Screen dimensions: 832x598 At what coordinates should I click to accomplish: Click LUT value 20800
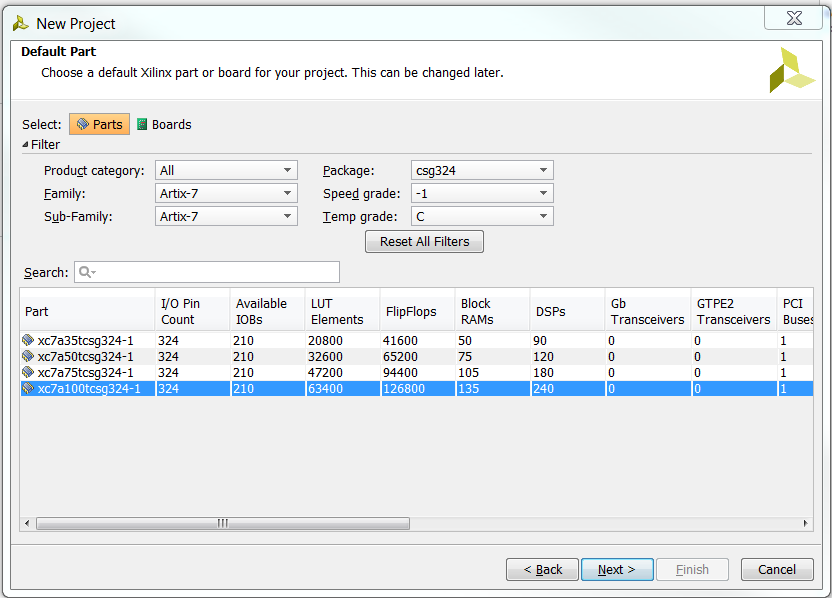[x=325, y=341]
